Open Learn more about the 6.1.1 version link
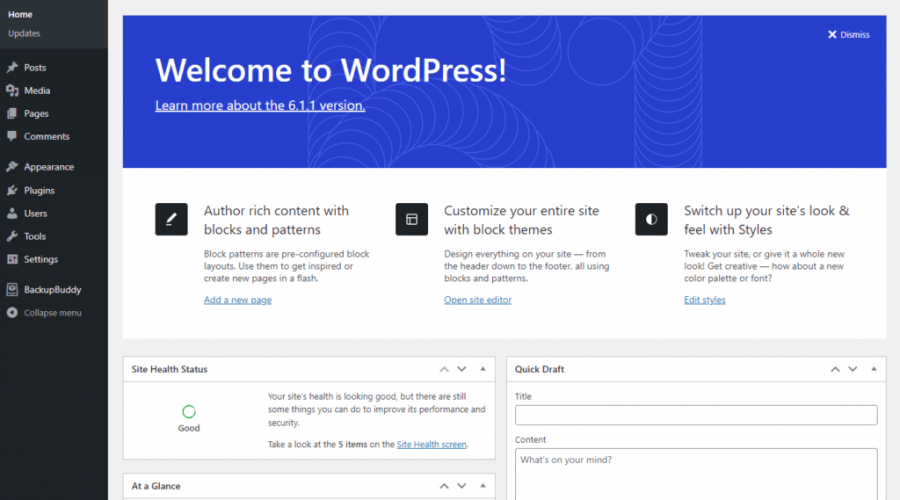The width and height of the screenshot is (900, 500). pyautogui.click(x=260, y=106)
